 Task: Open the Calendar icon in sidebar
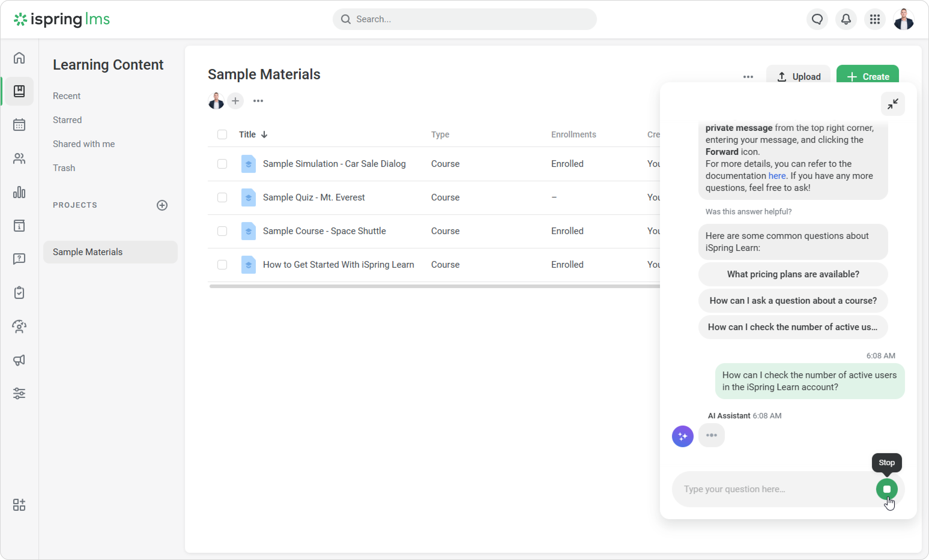[x=19, y=125]
